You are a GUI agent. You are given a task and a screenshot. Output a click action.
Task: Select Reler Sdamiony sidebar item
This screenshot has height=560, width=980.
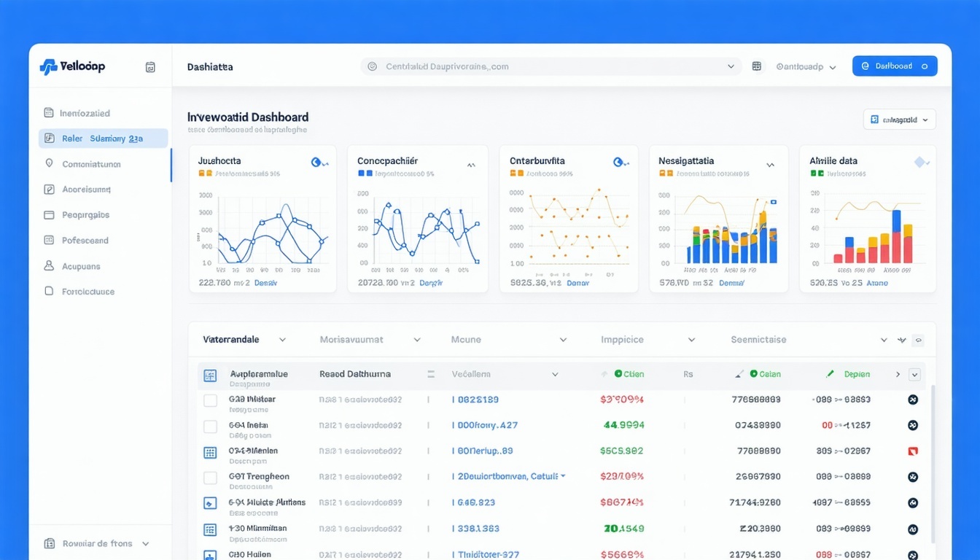(x=104, y=139)
